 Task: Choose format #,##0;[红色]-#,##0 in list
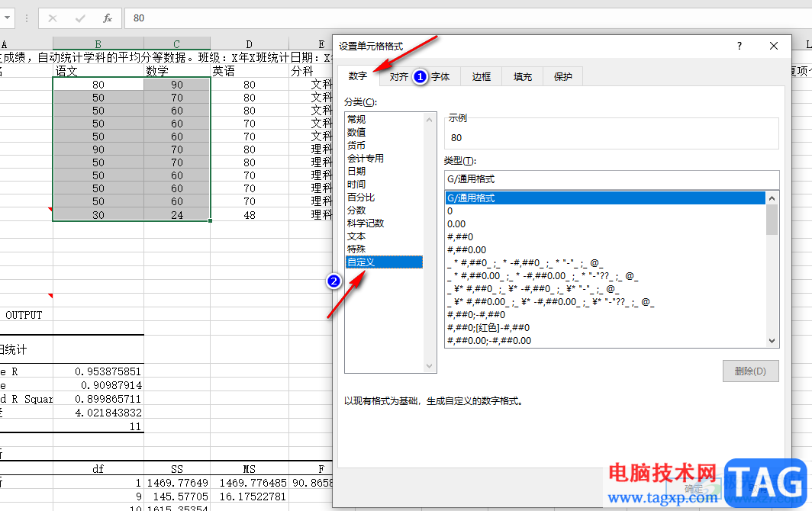coord(605,328)
